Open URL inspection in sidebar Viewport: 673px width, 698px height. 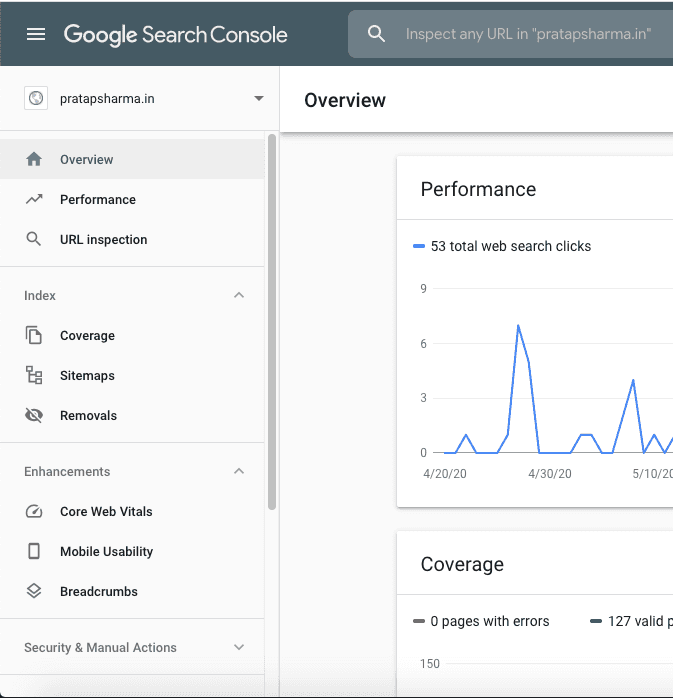[132, 239]
